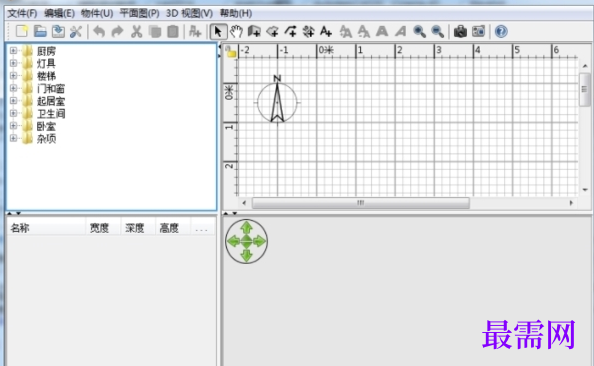Expand the 卫生间 folder node

(13, 113)
